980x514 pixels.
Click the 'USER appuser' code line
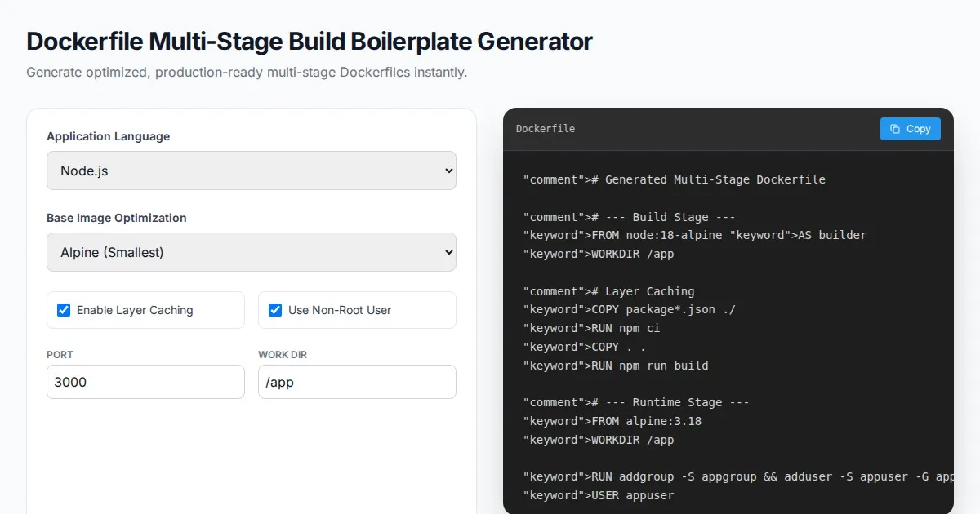599,495
